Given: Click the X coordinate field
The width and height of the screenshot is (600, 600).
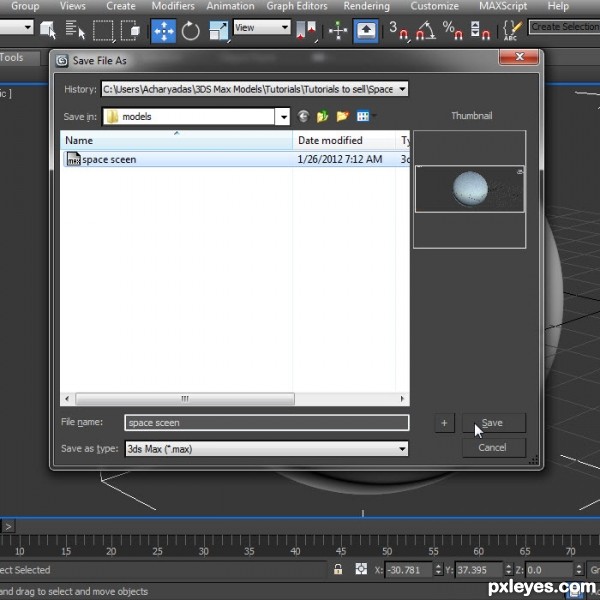Looking at the screenshot, I should tap(408, 570).
